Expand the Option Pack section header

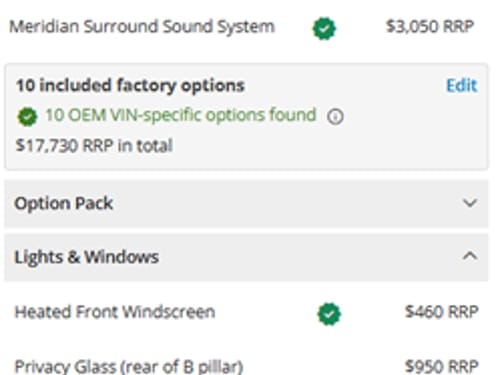(x=246, y=203)
